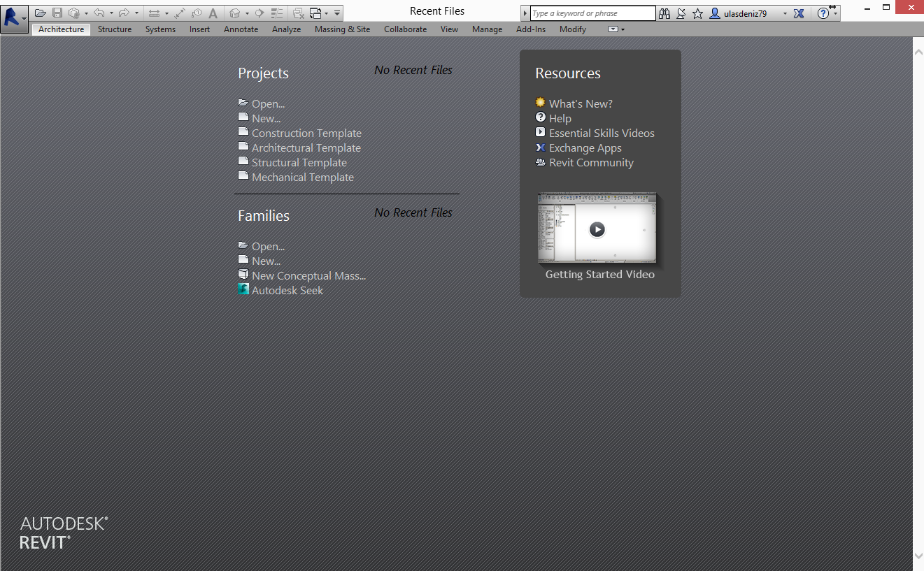Play the Getting Started Video thumbnail

point(597,229)
